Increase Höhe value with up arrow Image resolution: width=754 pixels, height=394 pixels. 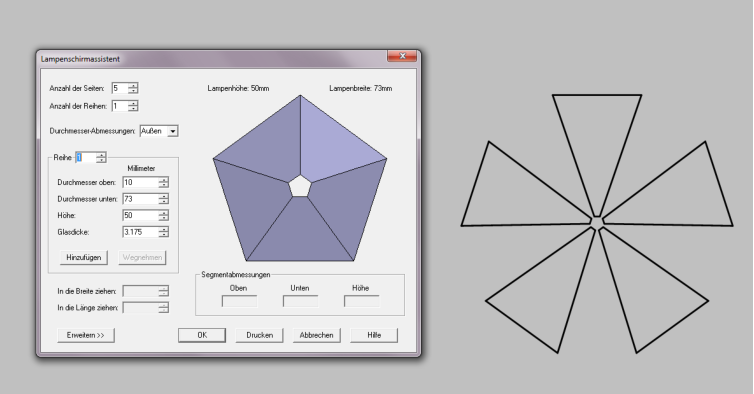[x=163, y=212]
